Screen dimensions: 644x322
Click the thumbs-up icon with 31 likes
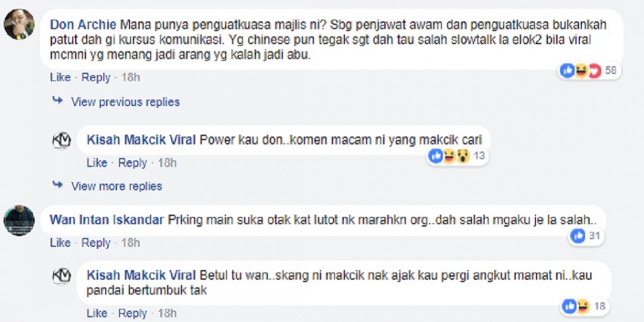(x=578, y=236)
